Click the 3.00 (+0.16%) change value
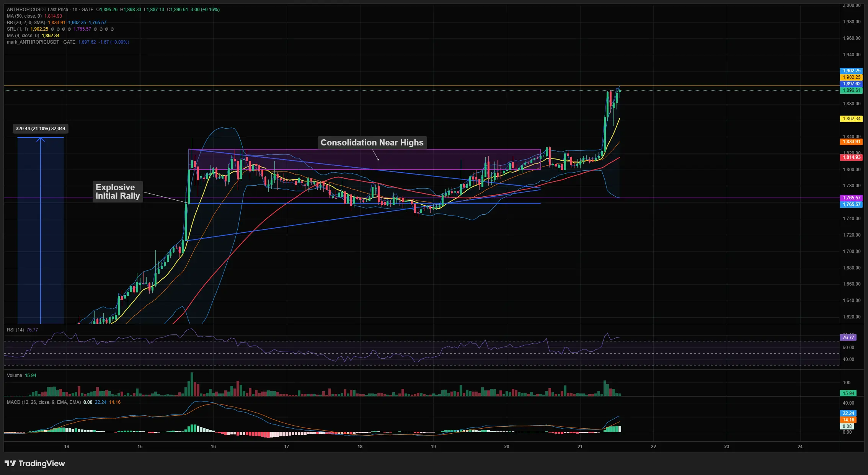 [205, 10]
